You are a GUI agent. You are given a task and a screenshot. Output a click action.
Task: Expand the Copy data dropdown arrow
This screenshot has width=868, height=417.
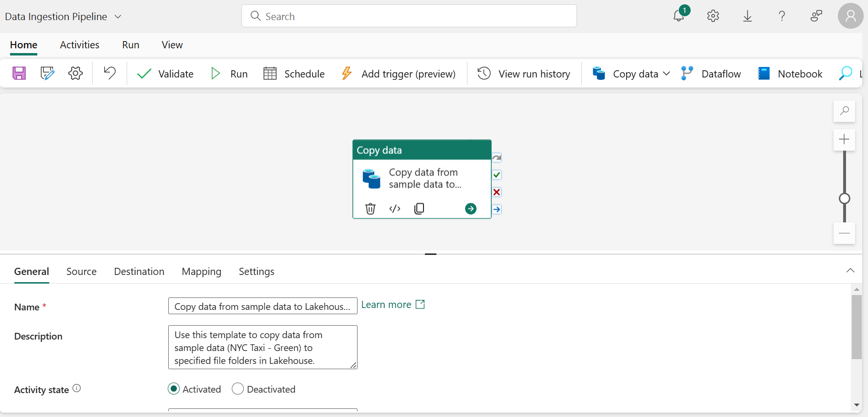pyautogui.click(x=667, y=74)
